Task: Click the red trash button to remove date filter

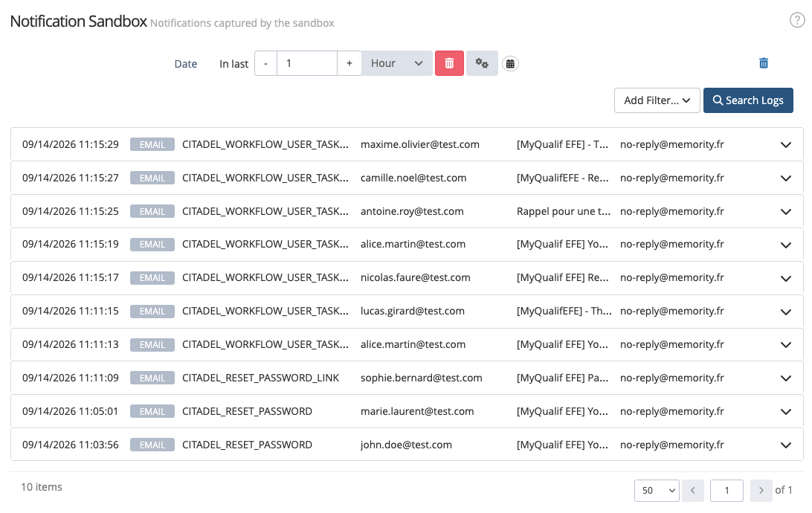Action: point(449,63)
